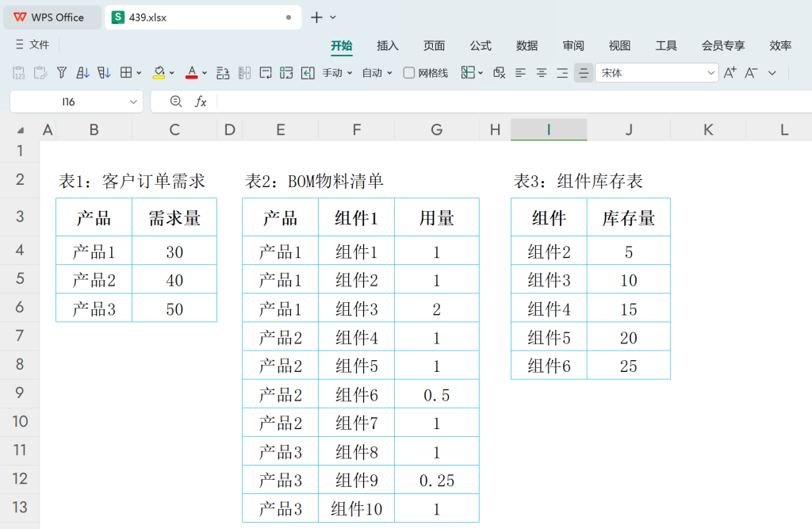
Task: Switch to the 插入 ribbon tab
Action: point(387,45)
